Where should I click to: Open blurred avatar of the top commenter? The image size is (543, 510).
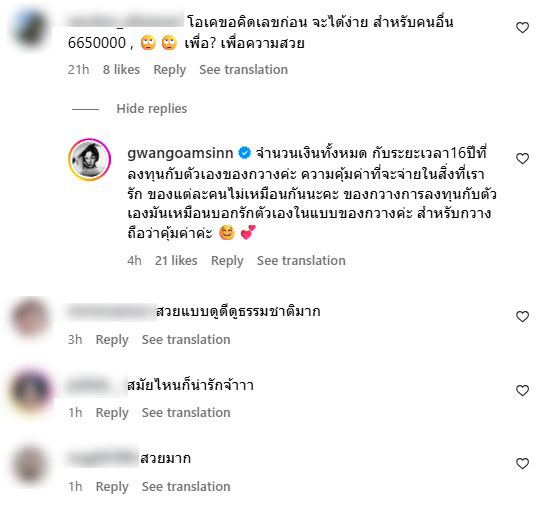(30, 28)
